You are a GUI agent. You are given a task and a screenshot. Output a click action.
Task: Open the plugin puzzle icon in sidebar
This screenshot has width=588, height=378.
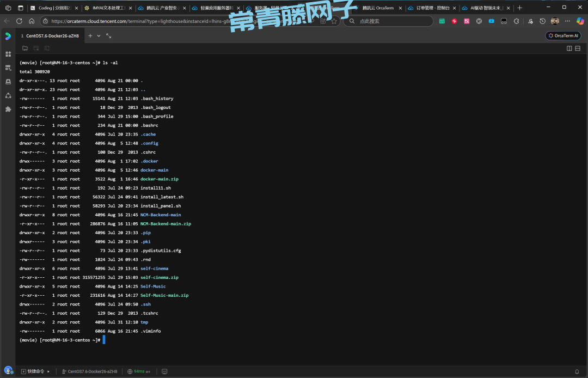click(8, 109)
